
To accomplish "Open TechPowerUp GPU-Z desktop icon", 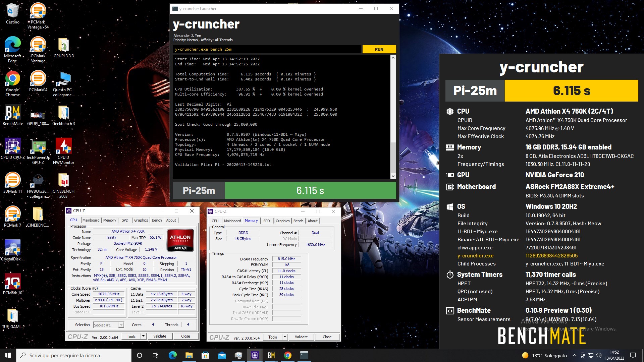I will [38, 152].
